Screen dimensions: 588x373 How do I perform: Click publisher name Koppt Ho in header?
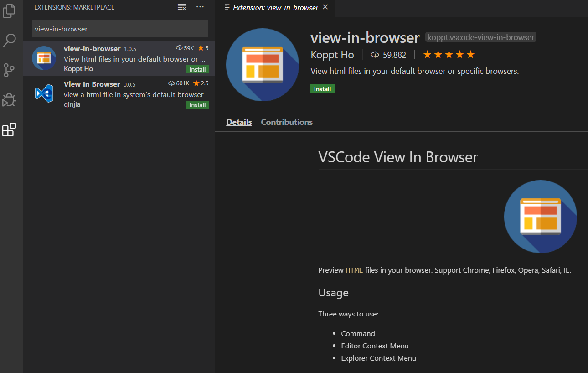coord(332,55)
